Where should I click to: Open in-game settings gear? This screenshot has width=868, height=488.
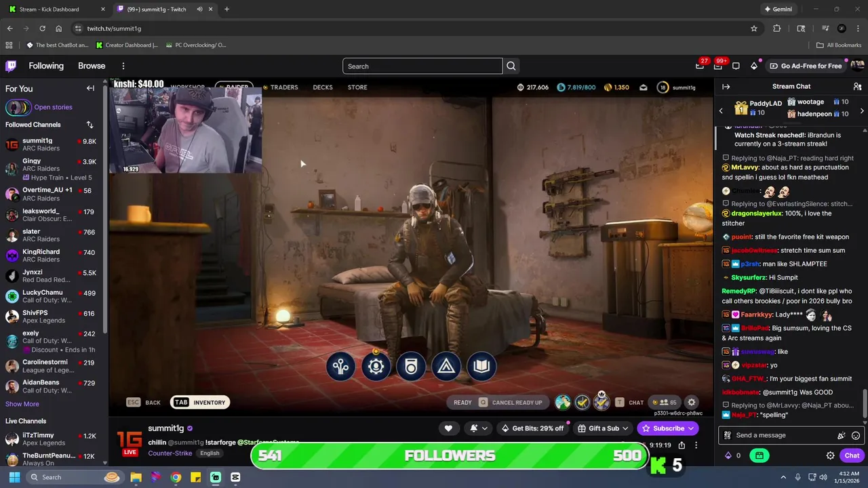click(x=691, y=403)
